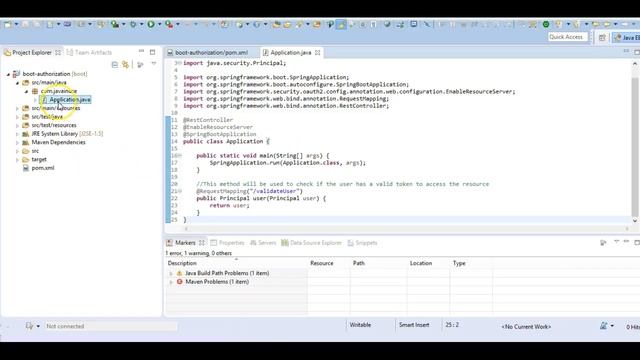Viewport: 640px width, 360px height.
Task: Click the green circular Boot Dashboard icon
Action: tap(546, 24)
